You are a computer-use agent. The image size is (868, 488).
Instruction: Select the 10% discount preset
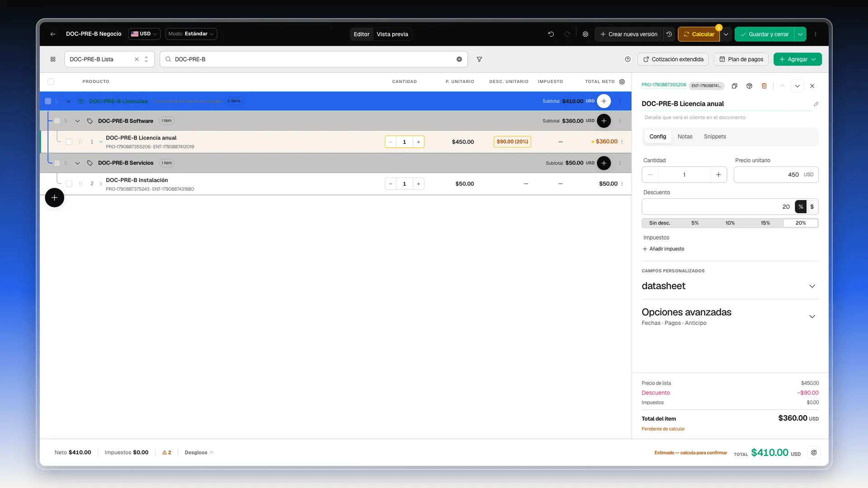730,223
